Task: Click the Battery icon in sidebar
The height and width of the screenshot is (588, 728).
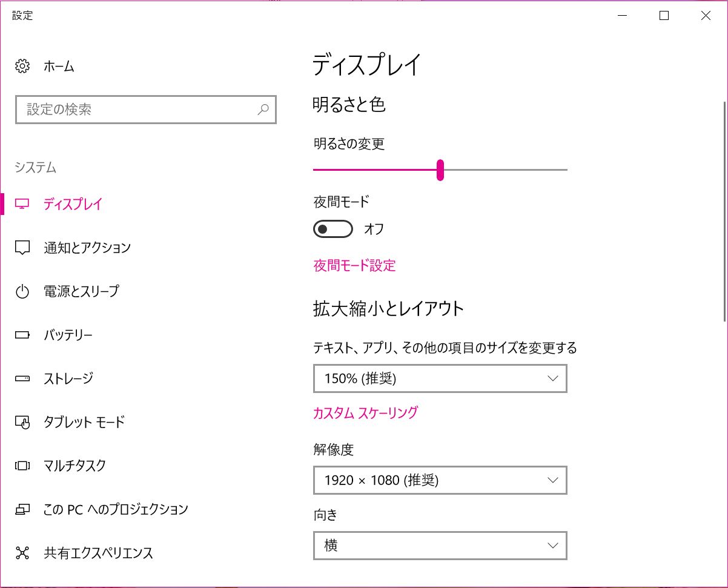Action: pos(22,335)
